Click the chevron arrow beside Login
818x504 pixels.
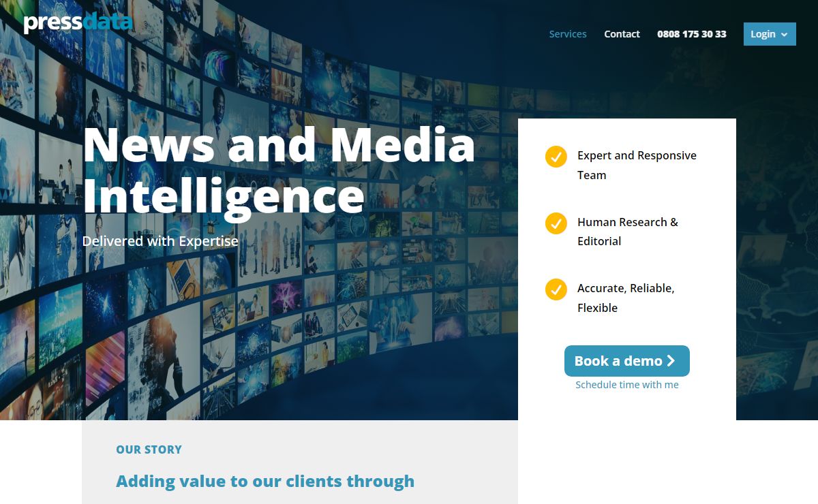(x=784, y=35)
